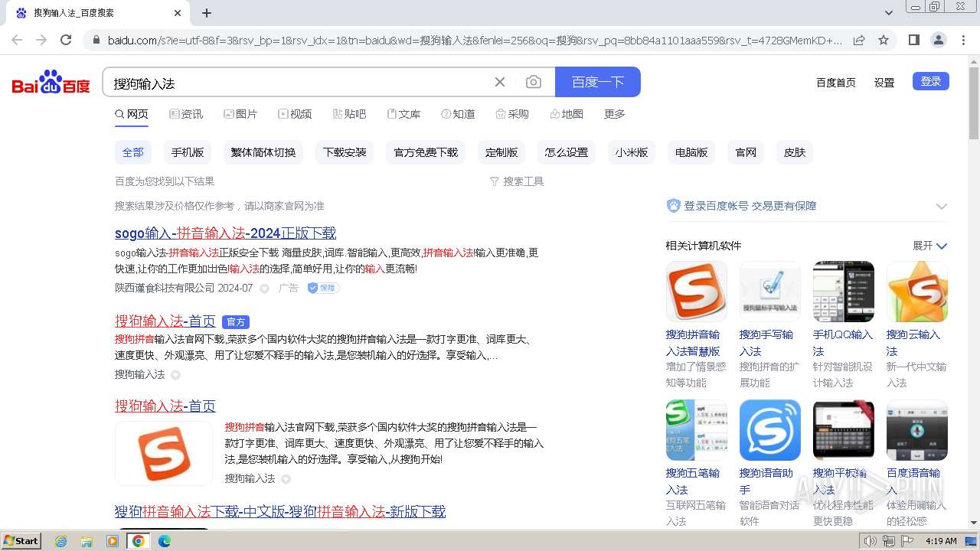Screen dimensions: 980x551
Task: Open 搜狗输入法-首页 official result
Action: (165, 321)
